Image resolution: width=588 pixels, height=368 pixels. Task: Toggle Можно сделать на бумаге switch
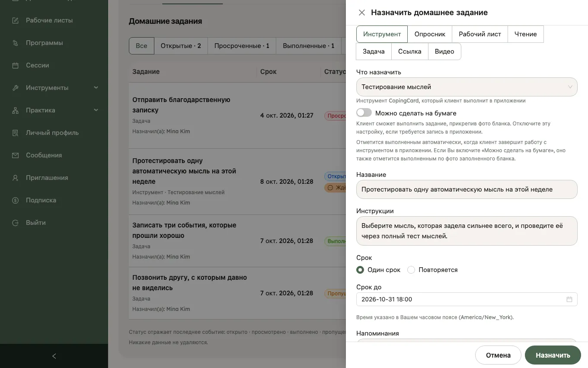364,113
